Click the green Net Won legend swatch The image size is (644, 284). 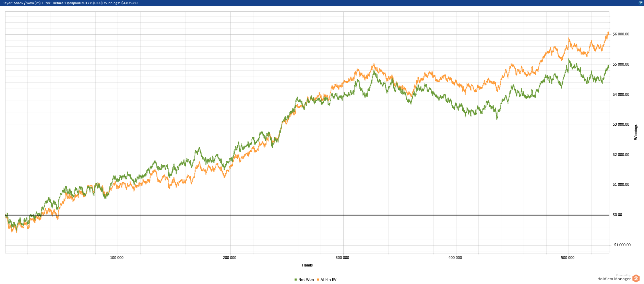coord(296,280)
